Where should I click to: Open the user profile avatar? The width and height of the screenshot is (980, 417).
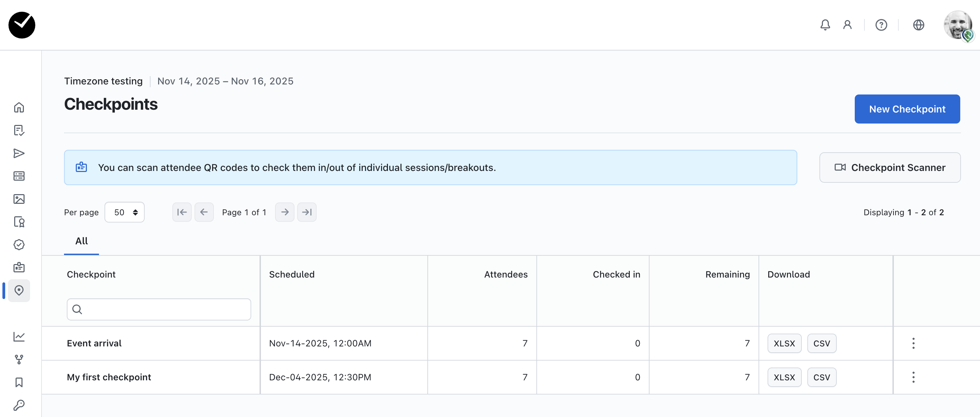tap(957, 25)
